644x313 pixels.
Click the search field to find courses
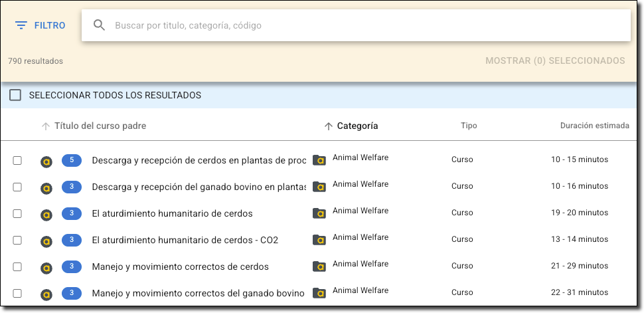[365, 25]
